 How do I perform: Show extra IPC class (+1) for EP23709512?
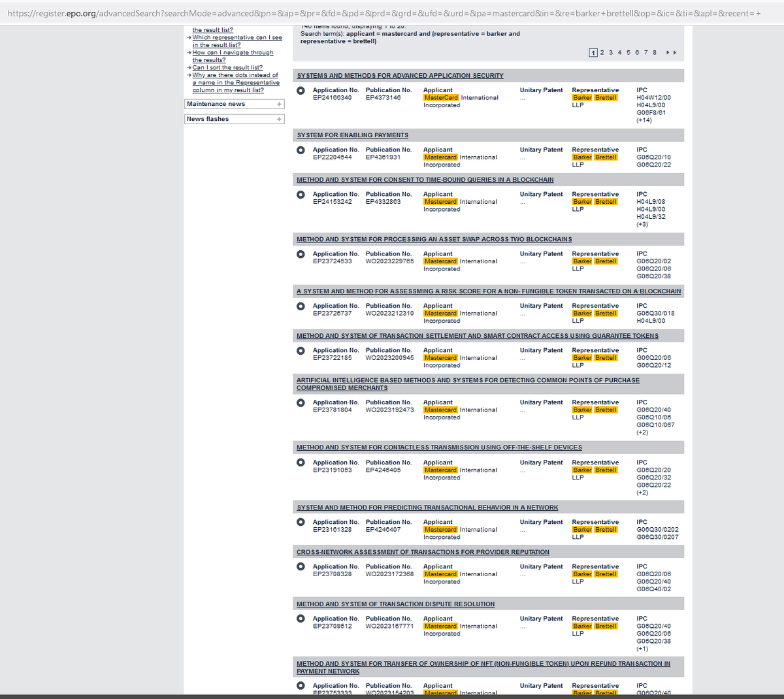click(642, 649)
